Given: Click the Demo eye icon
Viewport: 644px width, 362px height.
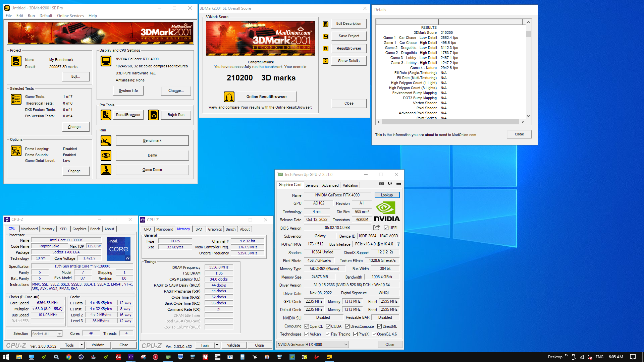Looking at the screenshot, I should (106, 155).
